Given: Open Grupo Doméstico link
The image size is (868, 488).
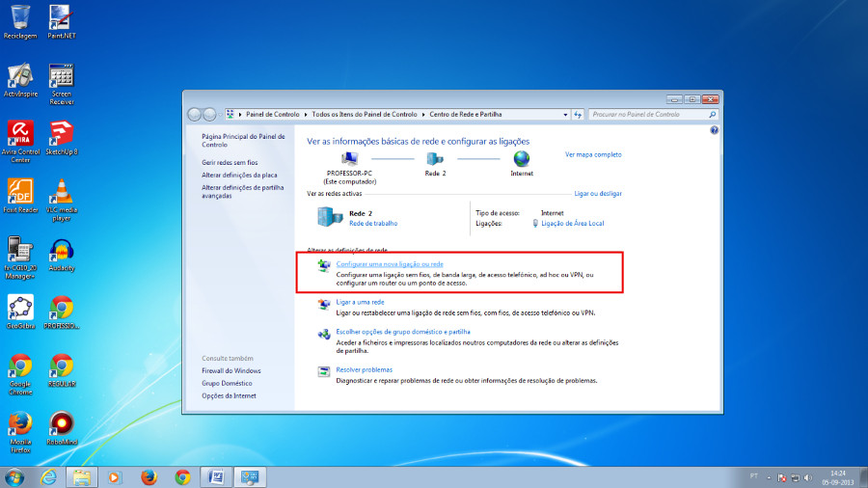Looking at the screenshot, I should tap(227, 384).
